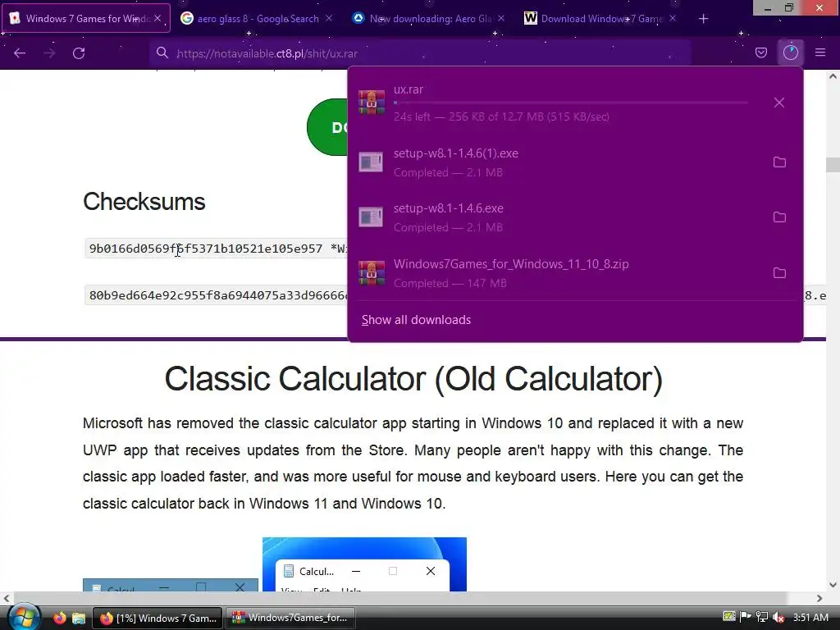Click the muted volume tray icon
This screenshot has height=630, width=840.
778,617
